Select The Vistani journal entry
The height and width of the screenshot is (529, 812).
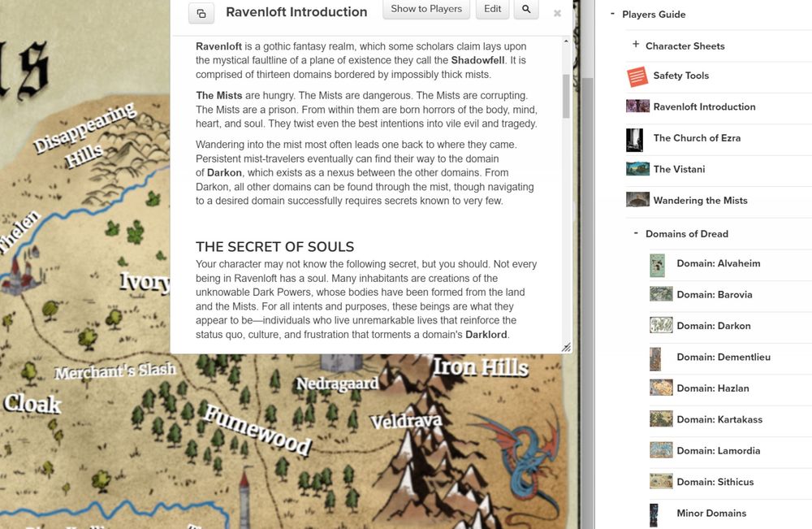[679, 169]
